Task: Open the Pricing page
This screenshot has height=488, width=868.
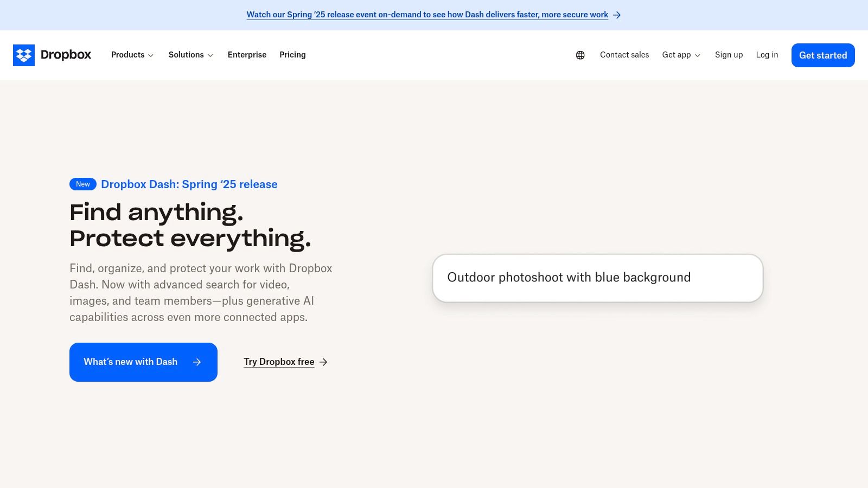Action: coord(292,55)
